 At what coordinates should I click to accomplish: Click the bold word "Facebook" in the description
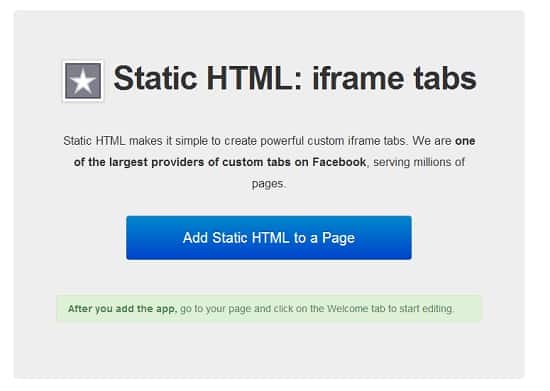[x=339, y=162]
